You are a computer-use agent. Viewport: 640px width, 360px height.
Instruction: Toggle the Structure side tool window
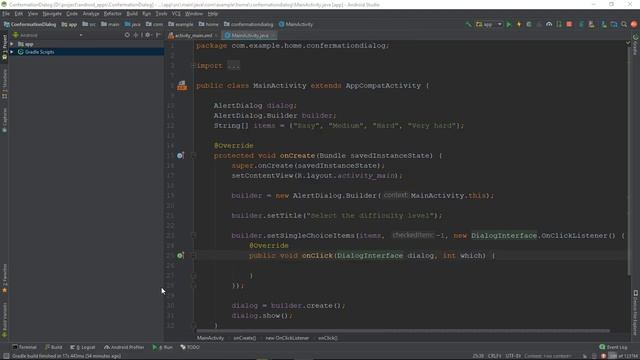pyautogui.click(x=4, y=84)
